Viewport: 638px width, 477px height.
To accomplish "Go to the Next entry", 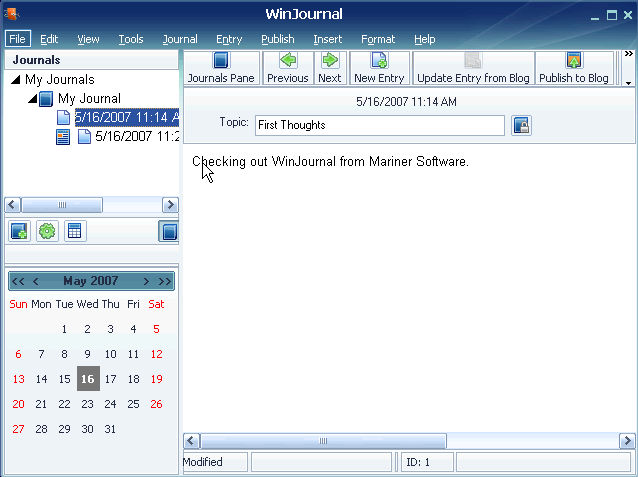I will [x=330, y=68].
